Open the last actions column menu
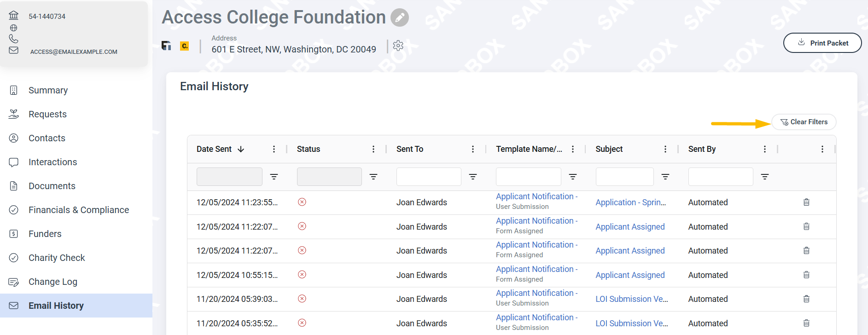This screenshot has height=335, width=868. coord(822,149)
